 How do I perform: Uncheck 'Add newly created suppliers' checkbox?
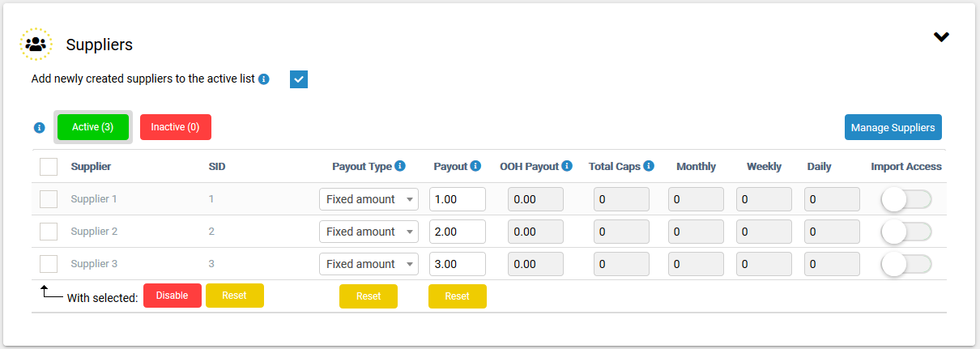click(x=299, y=79)
